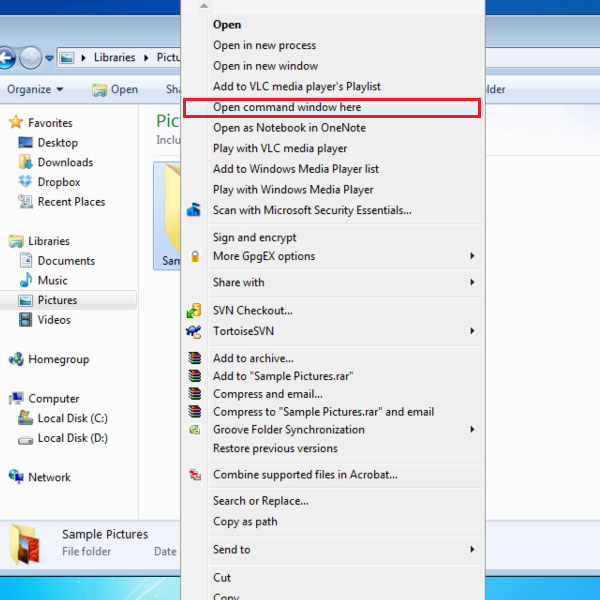Image resolution: width=600 pixels, height=600 pixels.
Task: Click the Pictures library icon
Action: [25, 300]
